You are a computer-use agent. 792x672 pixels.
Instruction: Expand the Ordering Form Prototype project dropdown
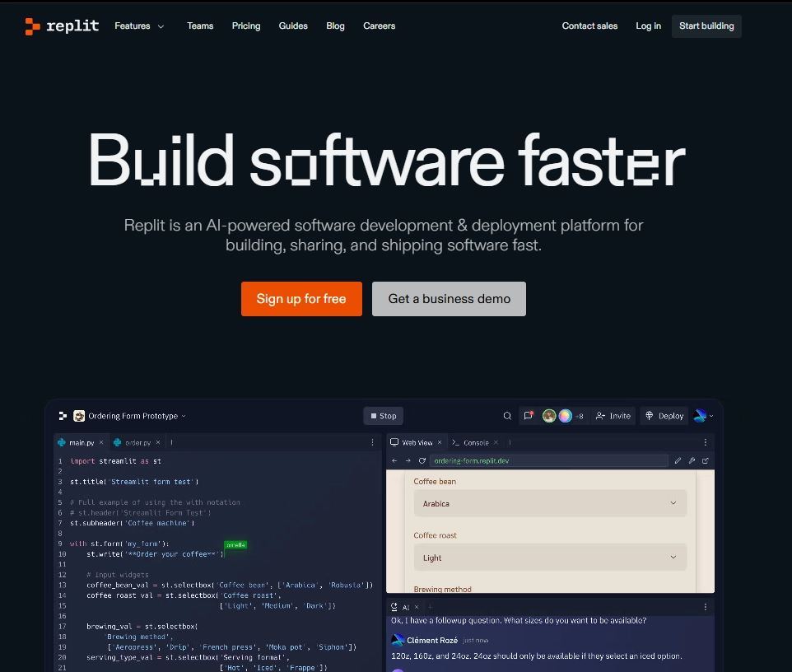coord(184,416)
